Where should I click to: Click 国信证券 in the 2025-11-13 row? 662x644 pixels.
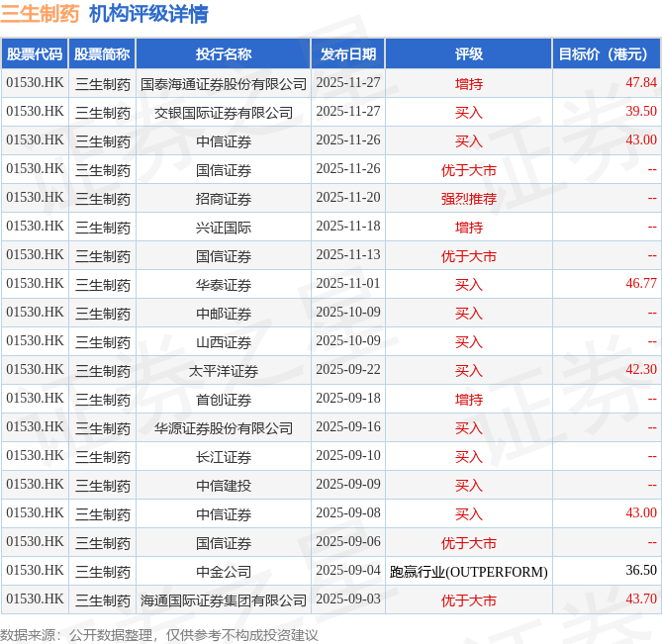(x=224, y=256)
